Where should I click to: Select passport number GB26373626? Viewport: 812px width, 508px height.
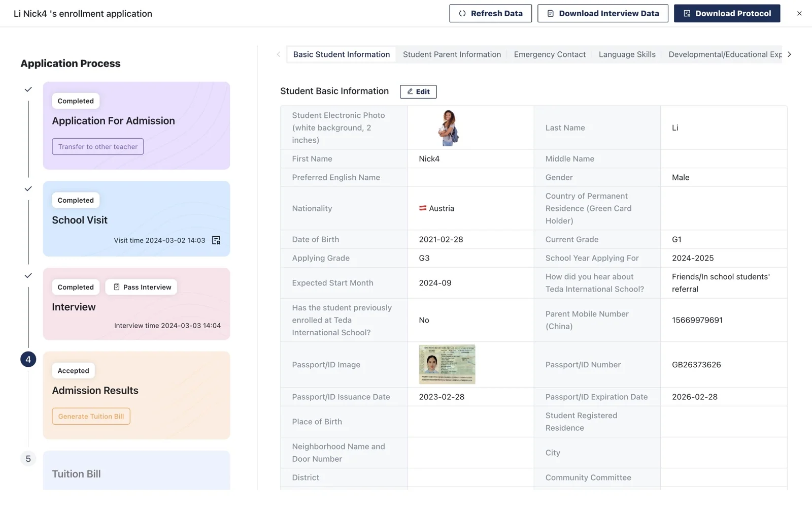pyautogui.click(x=696, y=365)
